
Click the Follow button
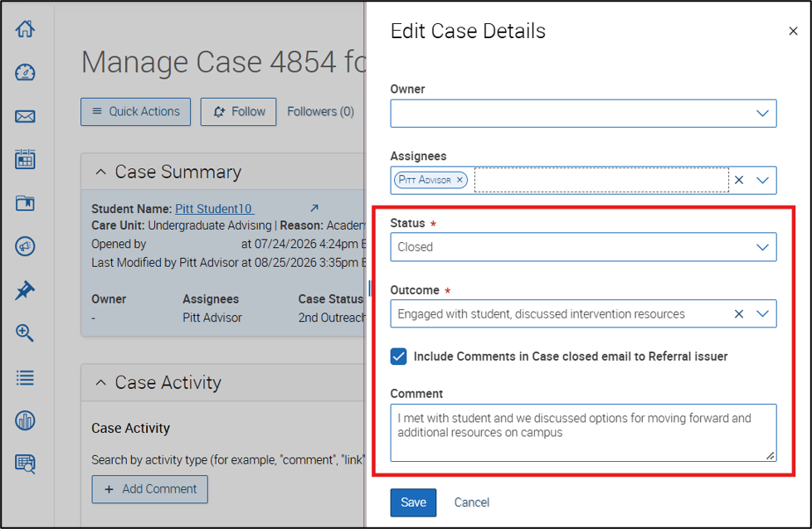238,112
